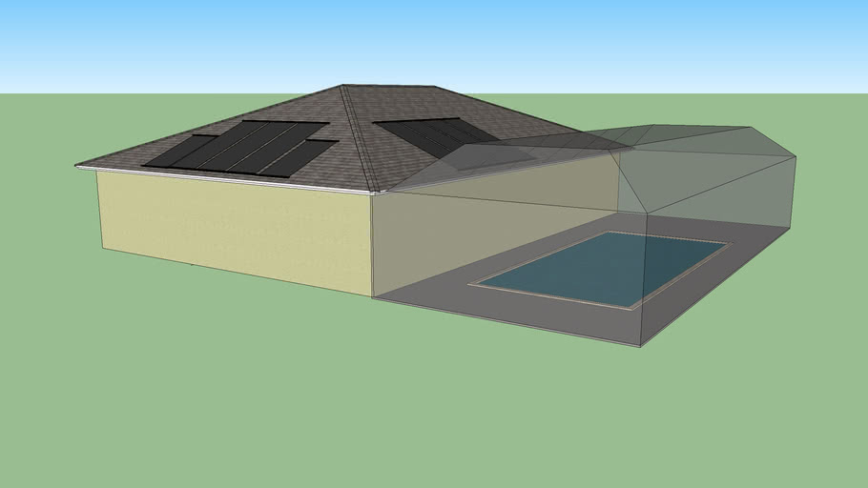The image size is (868, 488).
Task: Select the yellow front wall of house
Action: [234, 226]
